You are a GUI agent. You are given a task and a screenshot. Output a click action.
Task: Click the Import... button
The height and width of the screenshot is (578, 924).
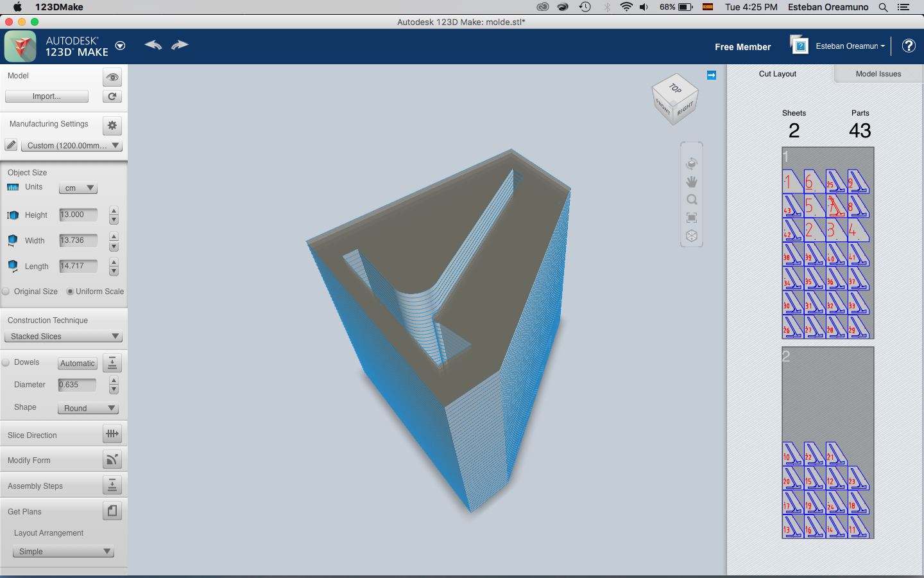[x=47, y=96]
